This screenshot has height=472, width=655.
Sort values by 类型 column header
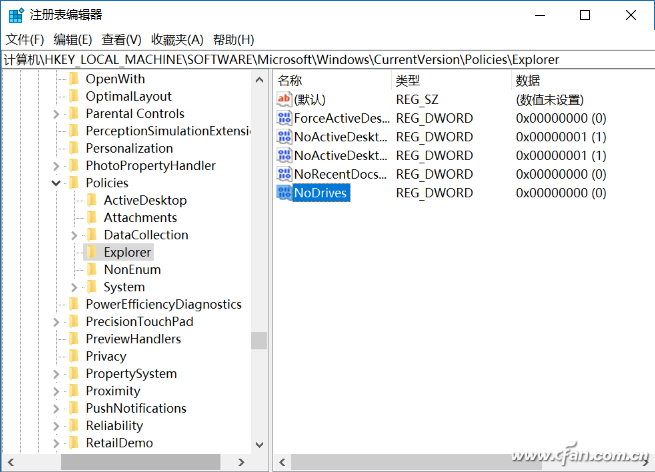tap(452, 80)
